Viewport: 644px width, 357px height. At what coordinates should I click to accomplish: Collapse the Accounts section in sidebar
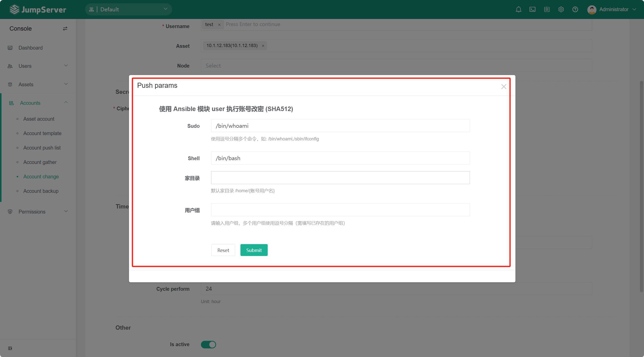[x=66, y=102]
